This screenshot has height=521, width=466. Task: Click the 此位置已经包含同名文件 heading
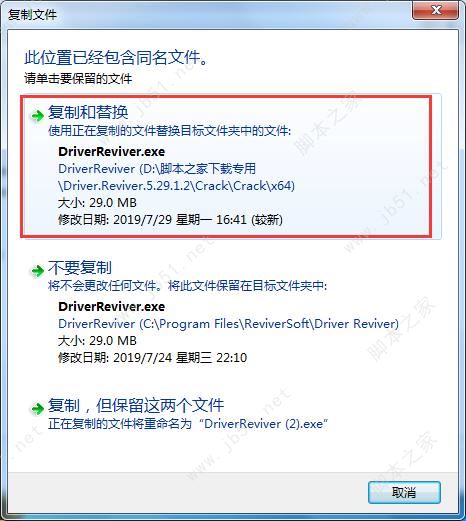pyautogui.click(x=117, y=58)
